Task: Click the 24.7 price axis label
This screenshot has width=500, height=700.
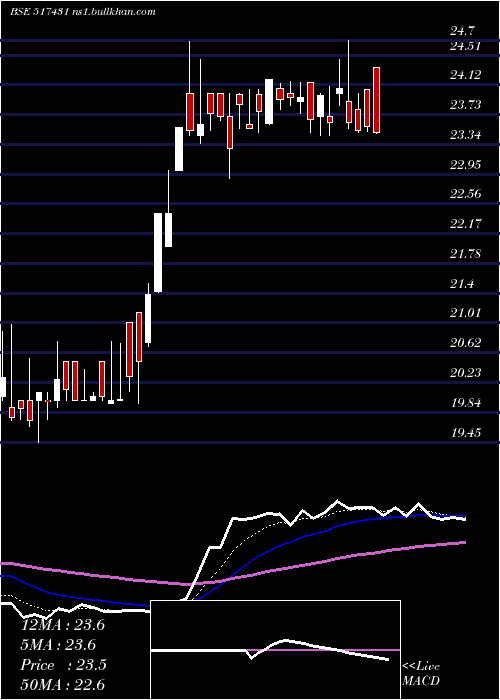Action: pyautogui.click(x=462, y=31)
